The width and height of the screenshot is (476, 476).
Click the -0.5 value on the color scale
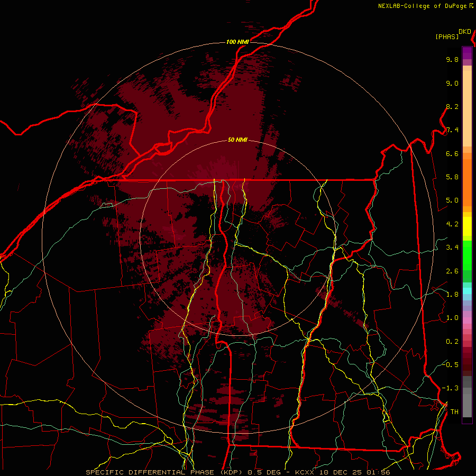click(451, 365)
